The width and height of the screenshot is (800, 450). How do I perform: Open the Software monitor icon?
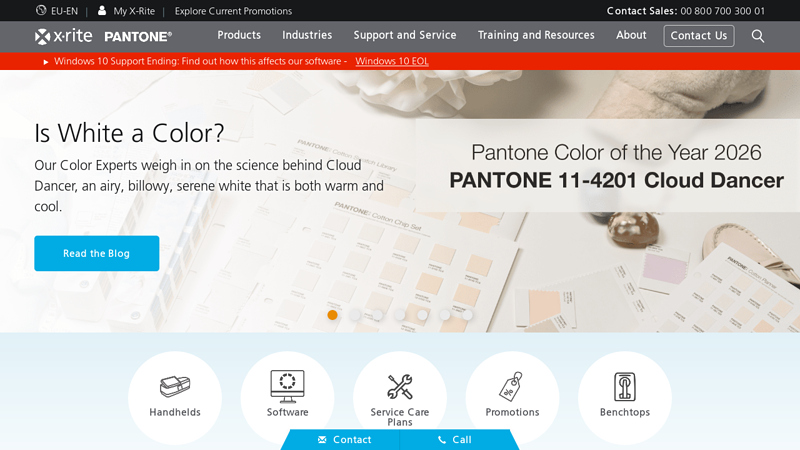pyautogui.click(x=287, y=385)
